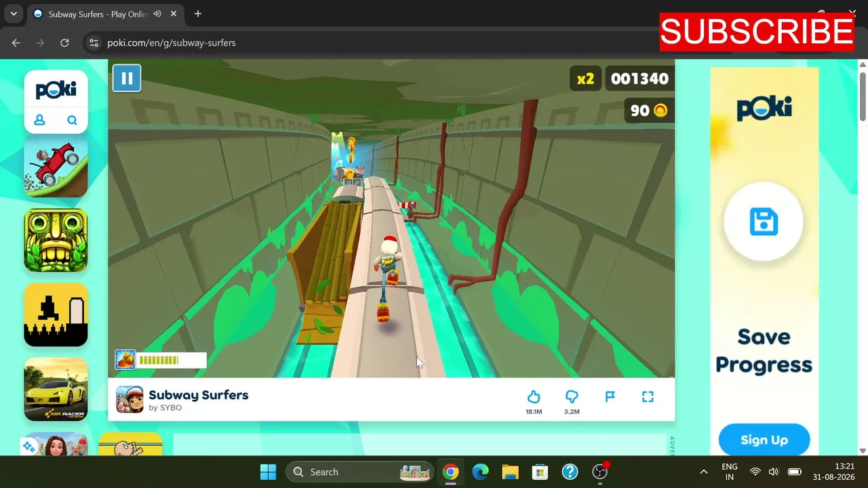Open the Poki profile user icon
868x488 pixels.
click(39, 121)
